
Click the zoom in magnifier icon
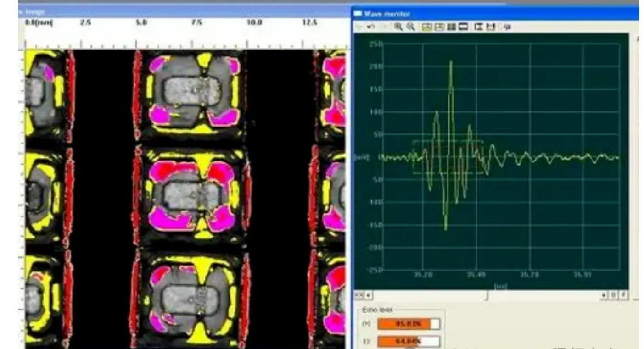[398, 27]
